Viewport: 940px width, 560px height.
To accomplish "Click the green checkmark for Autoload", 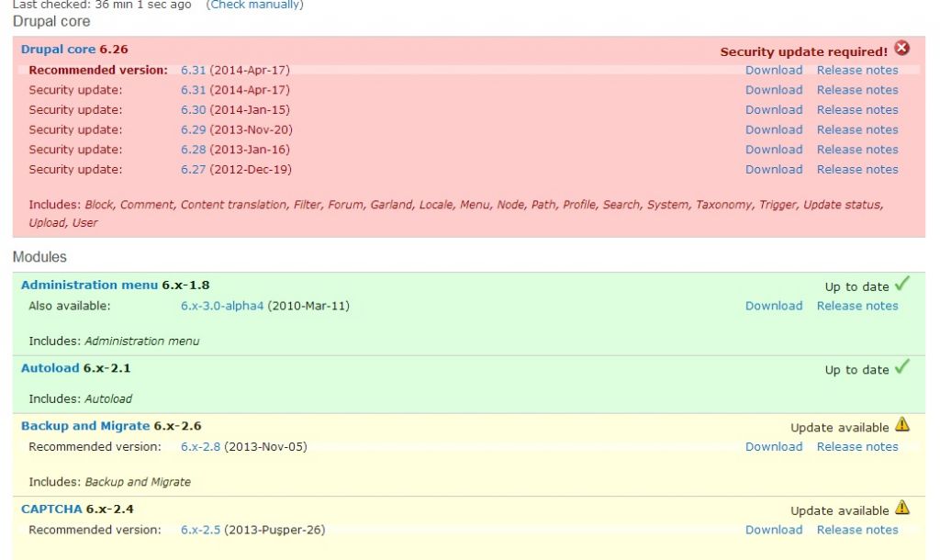I will [x=902, y=367].
